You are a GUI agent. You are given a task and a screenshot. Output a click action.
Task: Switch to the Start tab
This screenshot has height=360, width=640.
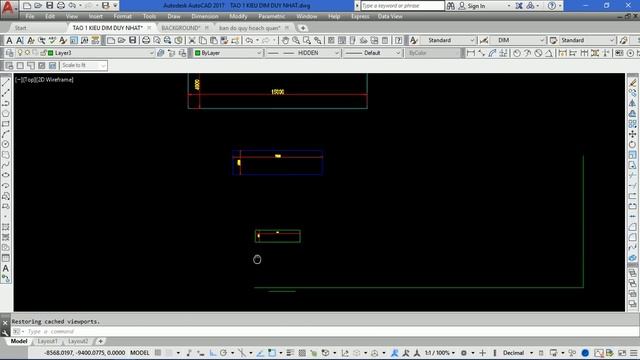tap(20, 28)
